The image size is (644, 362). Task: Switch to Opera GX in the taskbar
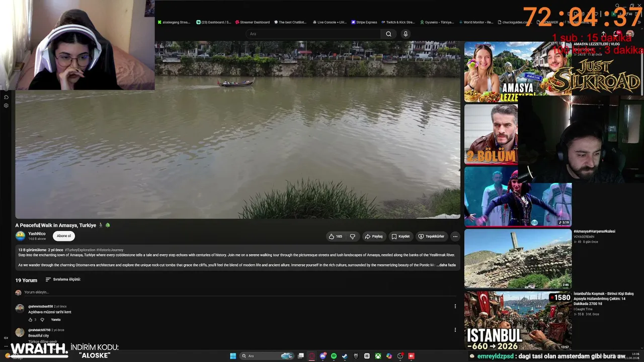pos(311,356)
